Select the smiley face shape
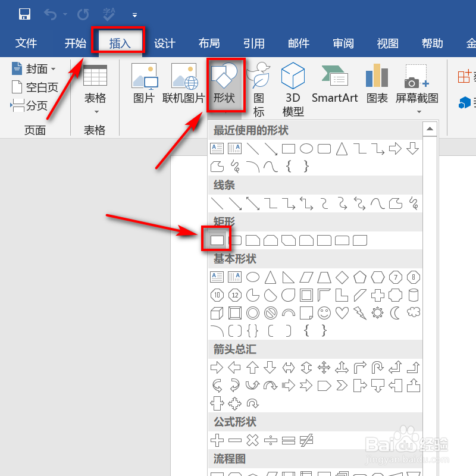Image resolution: width=476 pixels, height=476 pixels. point(324,313)
